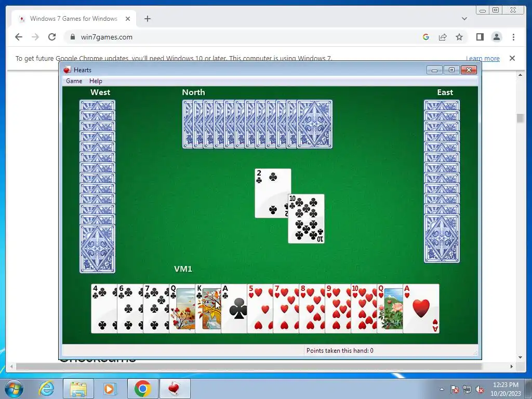This screenshot has height=399, width=532.
Task: Play the Ace of clubs card
Action: (x=234, y=309)
